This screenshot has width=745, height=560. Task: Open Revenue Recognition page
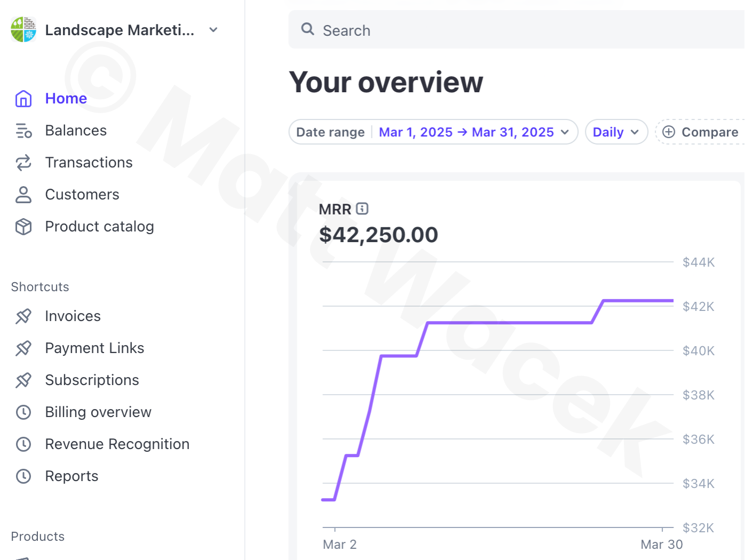tap(117, 444)
